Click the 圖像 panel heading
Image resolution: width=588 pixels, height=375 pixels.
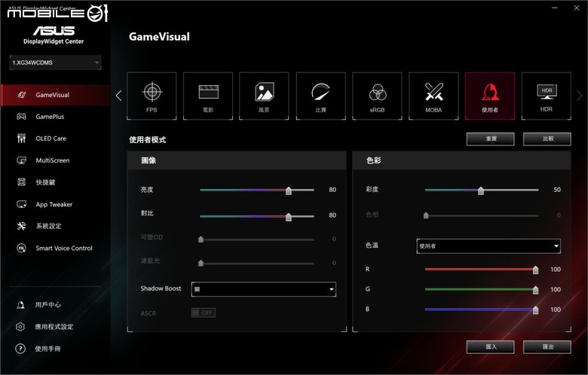pyautogui.click(x=149, y=160)
